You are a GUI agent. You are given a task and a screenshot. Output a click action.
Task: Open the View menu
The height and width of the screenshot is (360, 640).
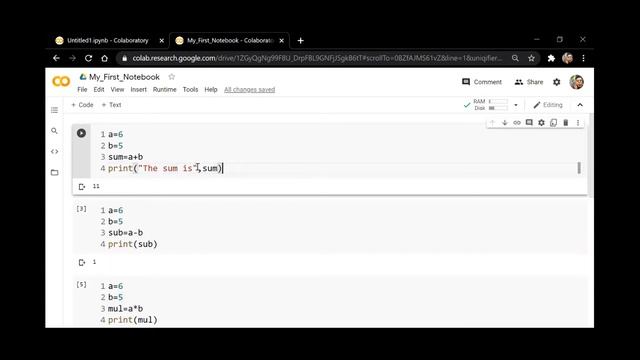[117, 89]
